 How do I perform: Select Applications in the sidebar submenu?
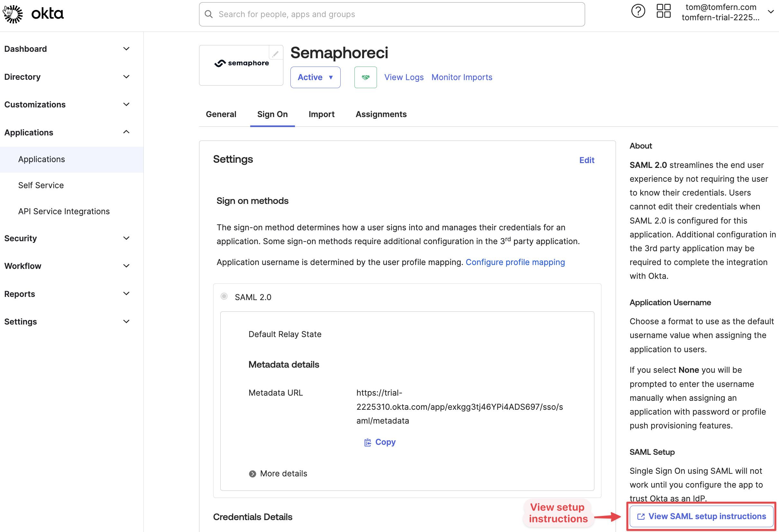(72, 160)
